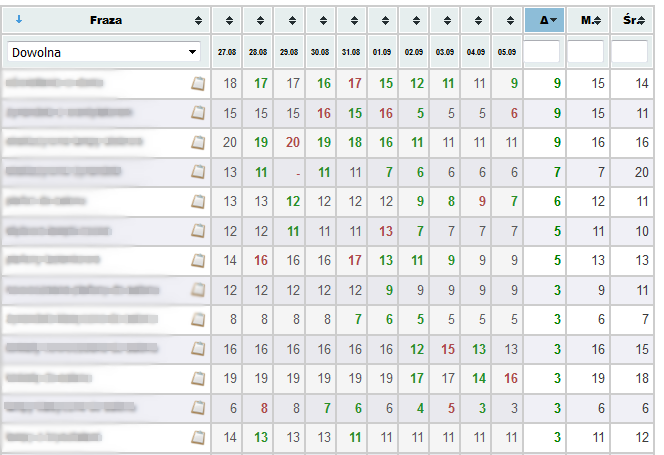Sort by Fraza column arrows
The width and height of the screenshot is (664, 455).
click(198, 20)
